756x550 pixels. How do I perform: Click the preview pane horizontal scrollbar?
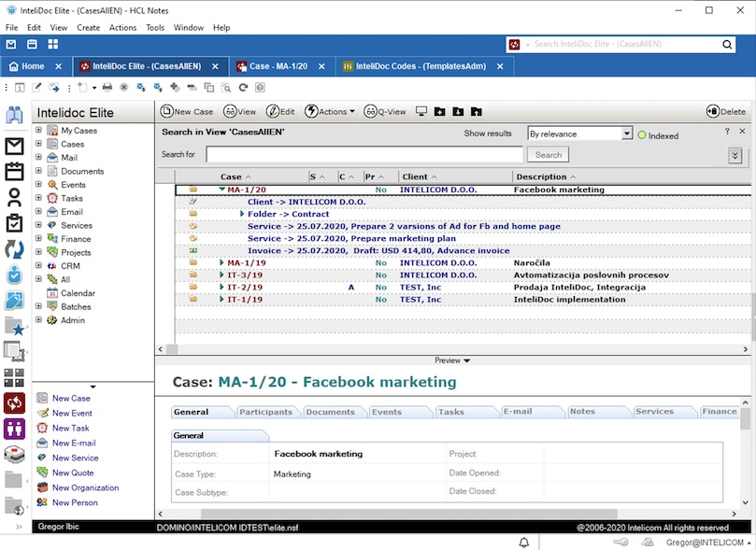[x=409, y=514]
